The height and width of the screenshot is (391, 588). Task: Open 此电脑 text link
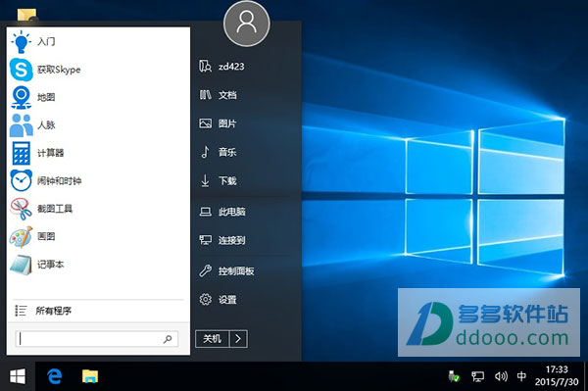(232, 212)
